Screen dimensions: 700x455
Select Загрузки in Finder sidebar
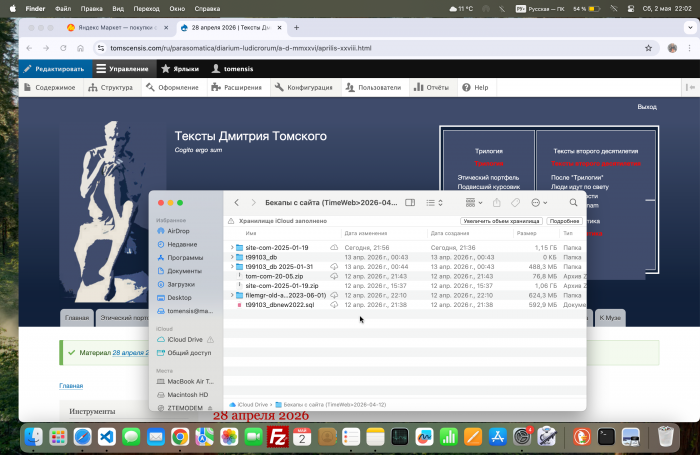tap(181, 284)
